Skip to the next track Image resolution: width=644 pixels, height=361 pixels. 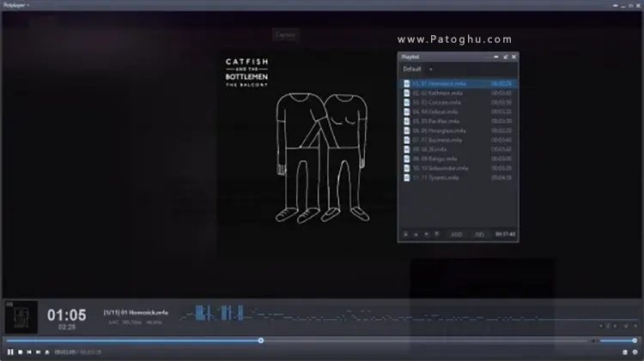(37, 352)
